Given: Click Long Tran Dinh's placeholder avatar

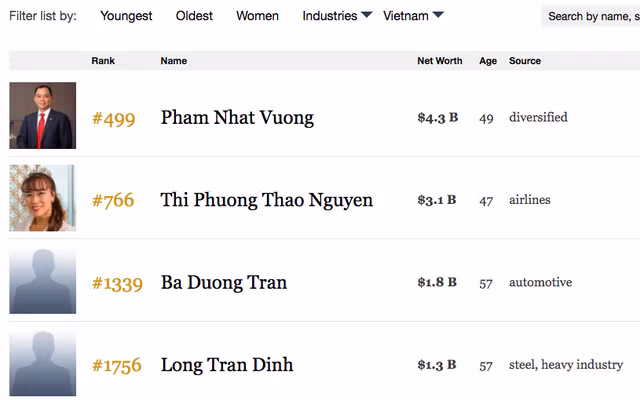Looking at the screenshot, I should point(43,364).
